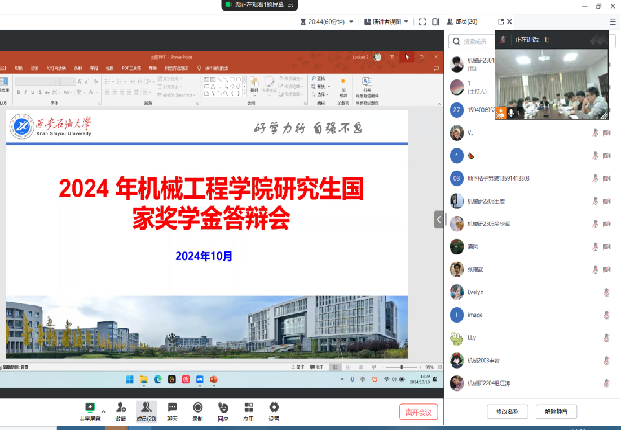Open the invite icon in bottom toolbar

pyautogui.click(x=120, y=409)
